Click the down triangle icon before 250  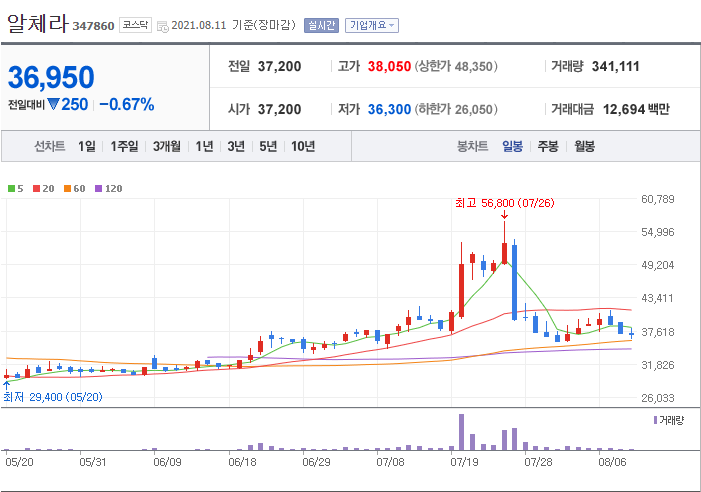tap(53, 105)
